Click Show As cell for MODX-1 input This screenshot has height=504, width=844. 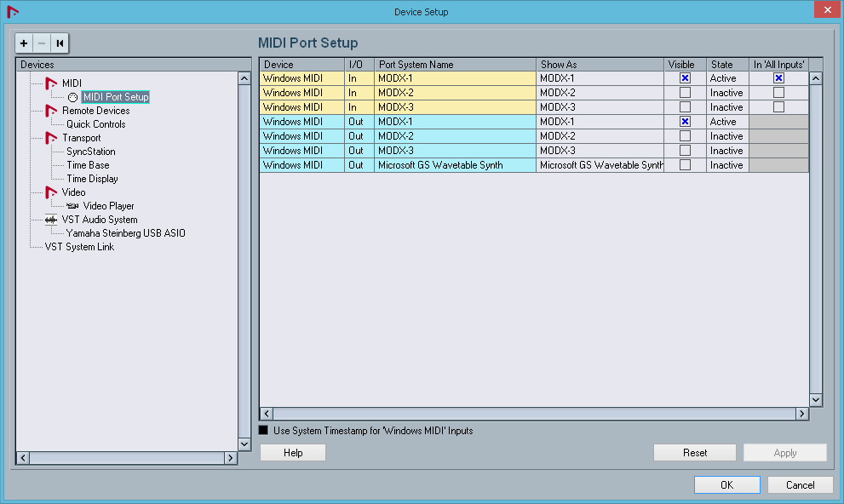pyautogui.click(x=600, y=78)
